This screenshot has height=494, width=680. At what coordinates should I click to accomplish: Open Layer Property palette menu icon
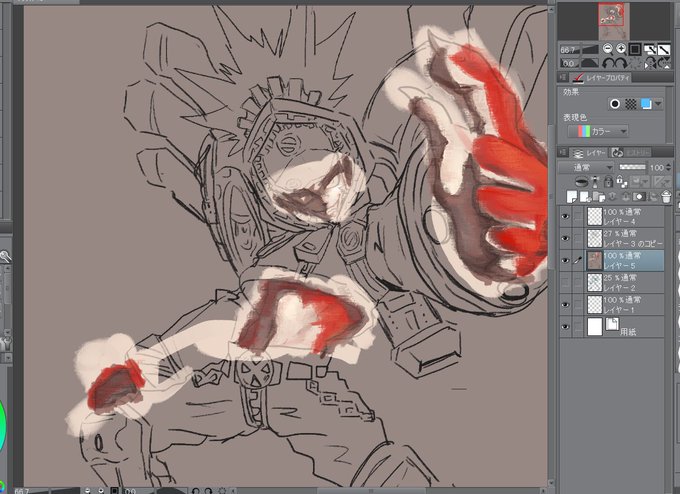(562, 77)
